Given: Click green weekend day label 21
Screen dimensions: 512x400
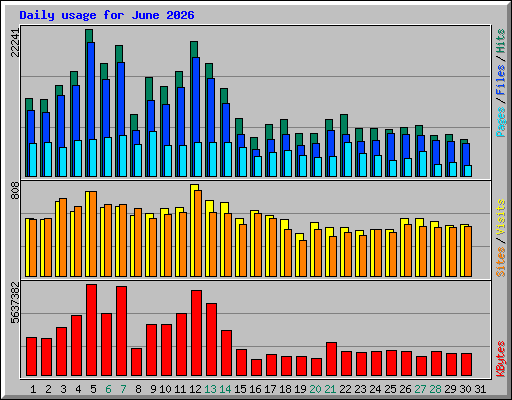Looking at the screenshot, I should click(x=330, y=389).
